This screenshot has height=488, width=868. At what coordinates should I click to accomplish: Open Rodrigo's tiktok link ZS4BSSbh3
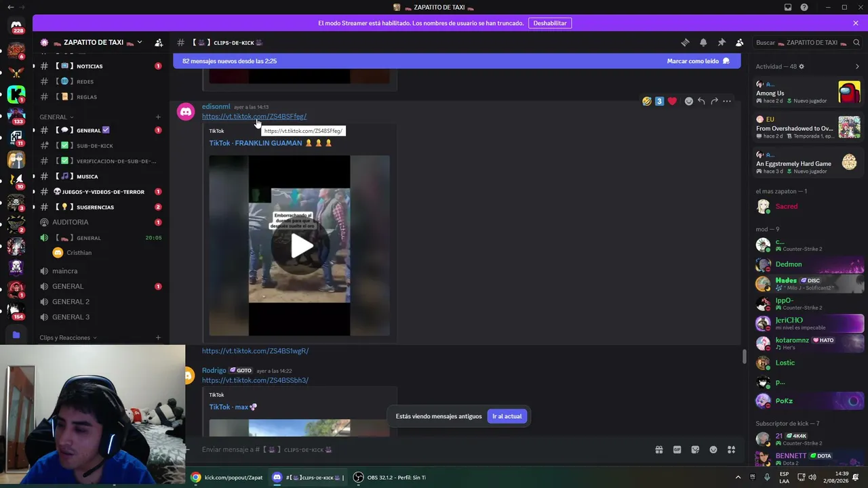255,380
